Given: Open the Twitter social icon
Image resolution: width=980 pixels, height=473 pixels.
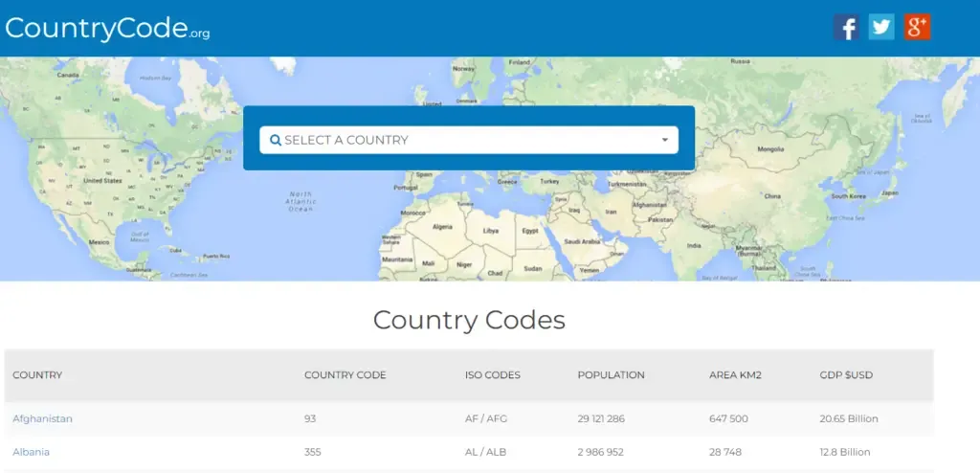Looking at the screenshot, I should click(x=881, y=27).
